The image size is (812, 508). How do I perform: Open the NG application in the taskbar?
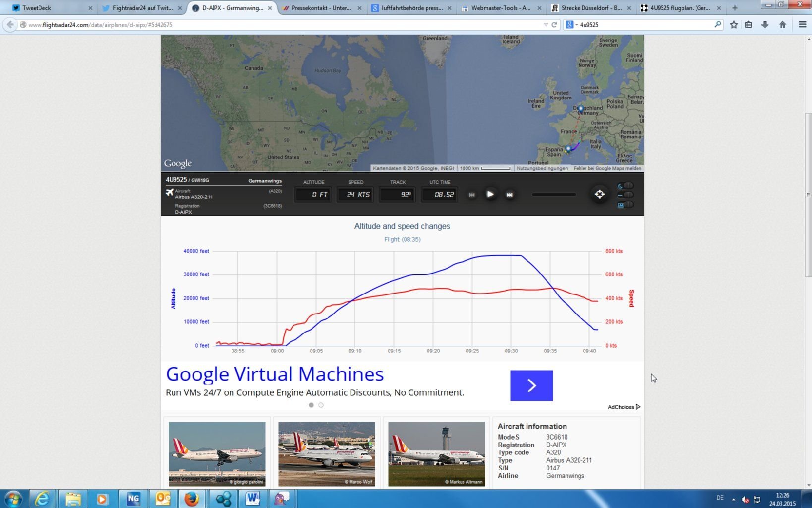[133, 499]
